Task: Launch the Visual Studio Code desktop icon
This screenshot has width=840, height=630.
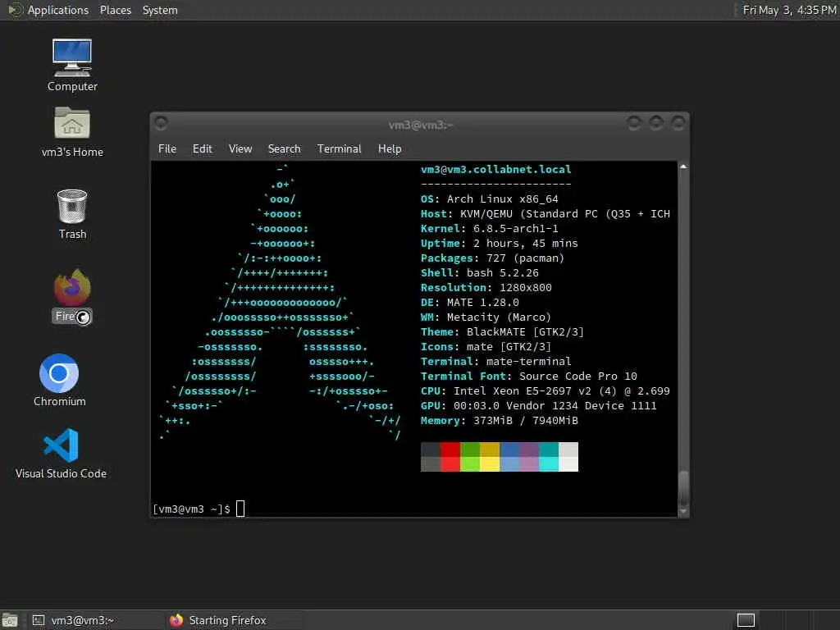Action: (x=61, y=453)
